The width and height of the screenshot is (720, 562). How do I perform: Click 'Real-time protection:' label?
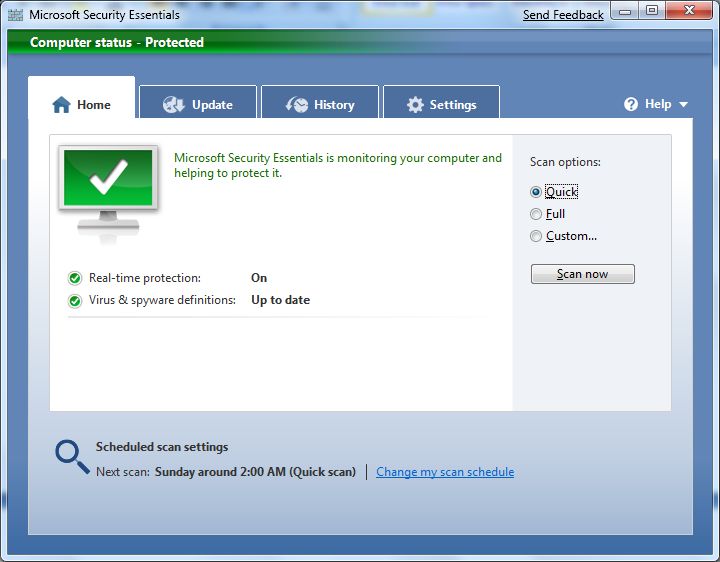pos(145,278)
